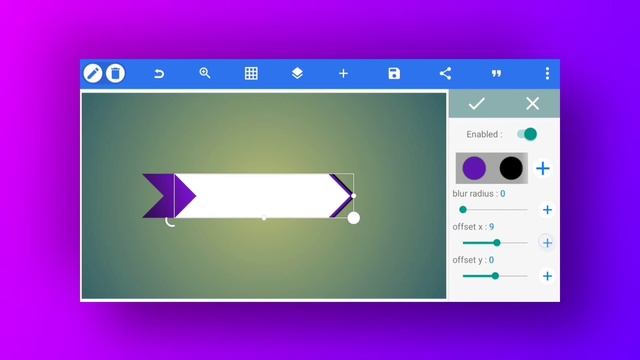The width and height of the screenshot is (640, 360).
Task: Open the three-dot overflow menu
Action: click(x=547, y=73)
